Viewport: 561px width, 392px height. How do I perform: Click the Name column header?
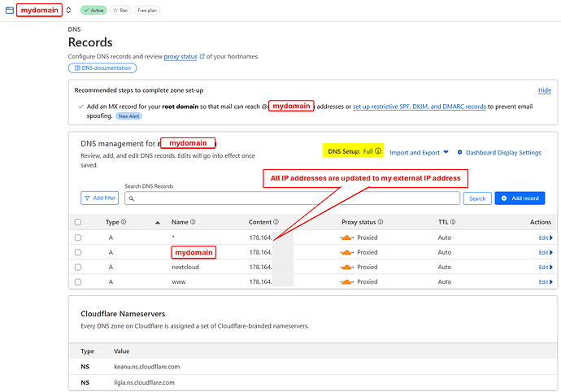pyautogui.click(x=180, y=222)
